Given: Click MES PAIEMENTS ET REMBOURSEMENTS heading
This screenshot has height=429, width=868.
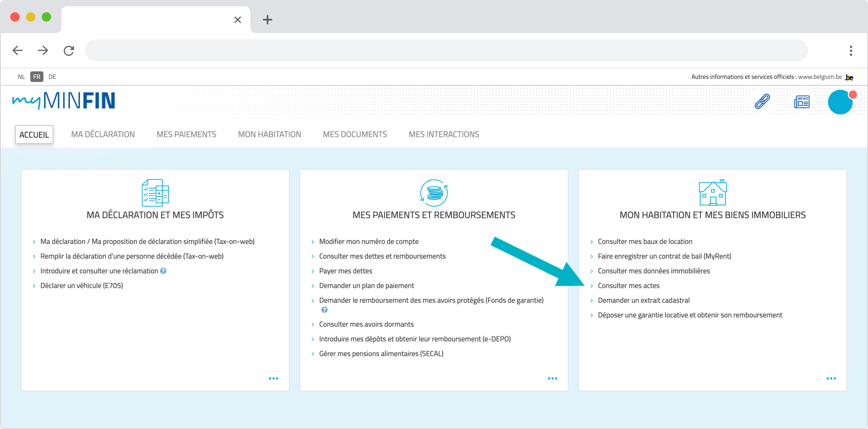Looking at the screenshot, I should click(x=434, y=215).
